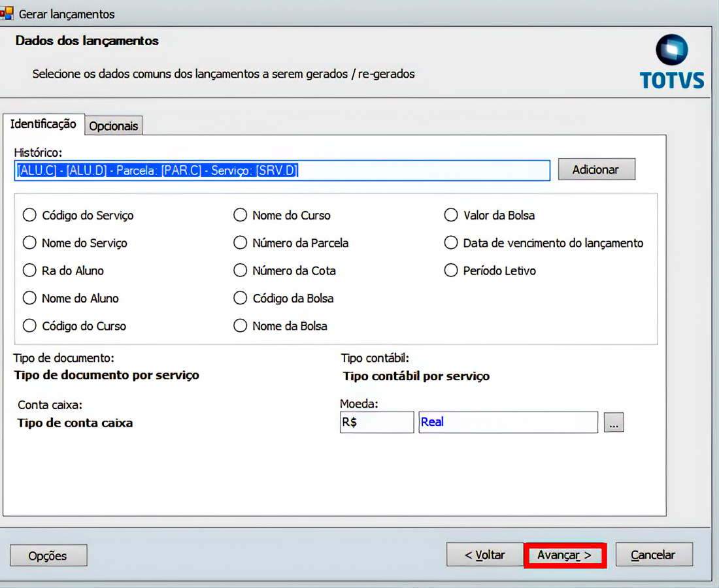Open the Identificação tab

point(43,123)
